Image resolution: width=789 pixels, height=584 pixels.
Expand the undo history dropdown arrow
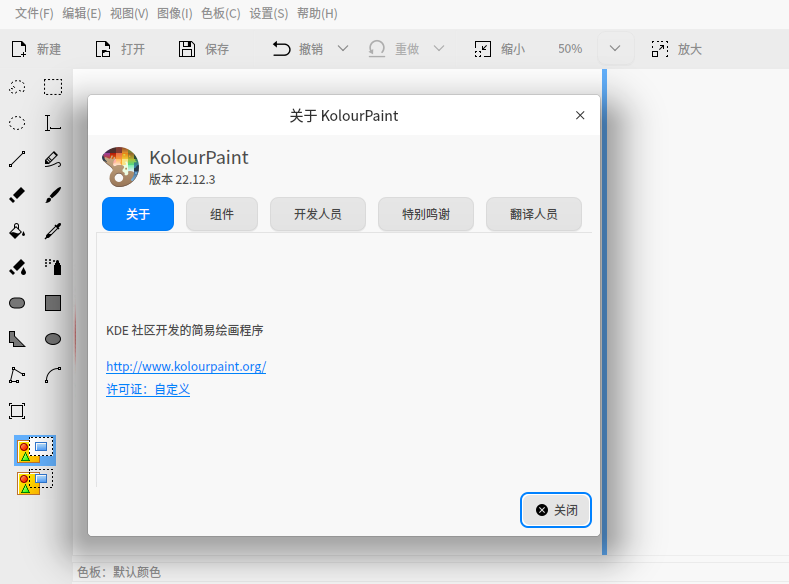(x=343, y=49)
